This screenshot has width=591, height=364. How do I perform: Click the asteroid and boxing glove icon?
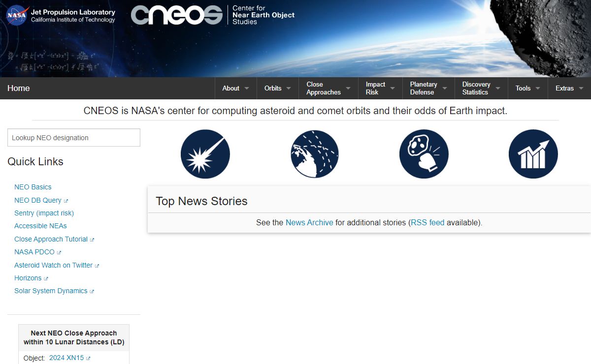click(424, 154)
